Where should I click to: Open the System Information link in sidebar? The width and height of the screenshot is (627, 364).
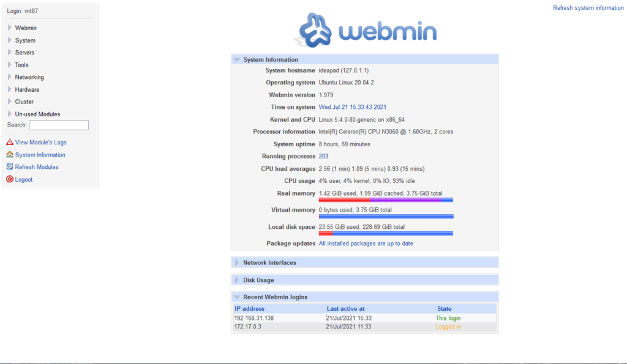pos(40,155)
